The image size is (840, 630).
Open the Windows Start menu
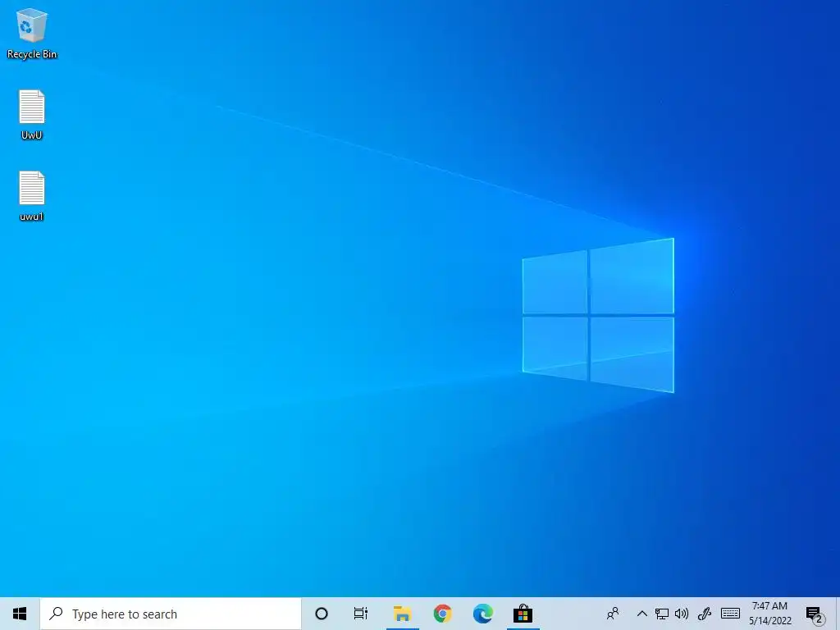20,614
